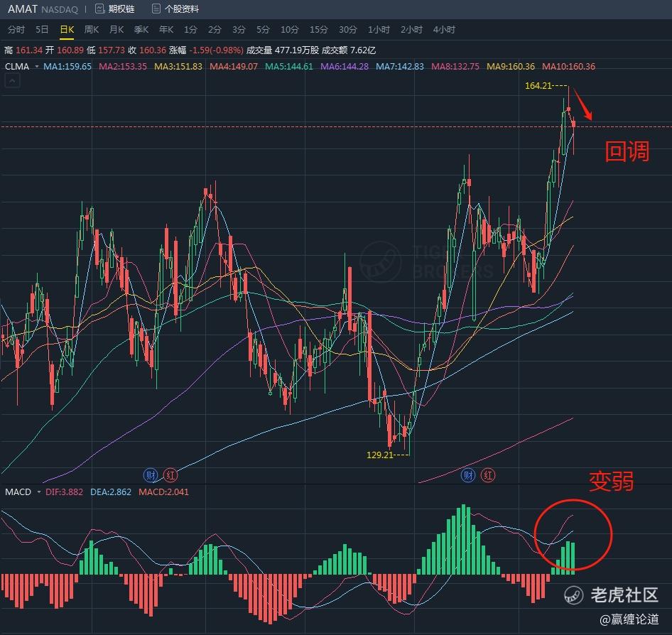Select the 月K monthly candlestick tab
This screenshot has height=635, width=672.
pos(116,30)
